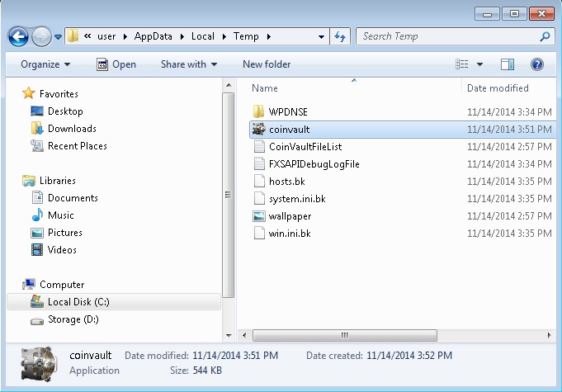
Task: Click the 'Temp' breadcrumb segment
Action: 246,36
